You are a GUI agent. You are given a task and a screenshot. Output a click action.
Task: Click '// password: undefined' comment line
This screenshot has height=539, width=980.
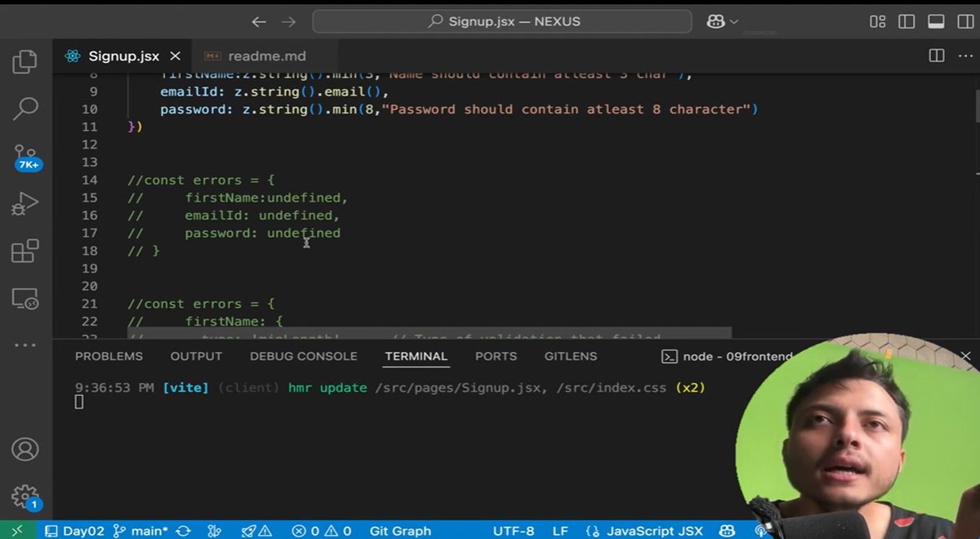click(x=234, y=233)
